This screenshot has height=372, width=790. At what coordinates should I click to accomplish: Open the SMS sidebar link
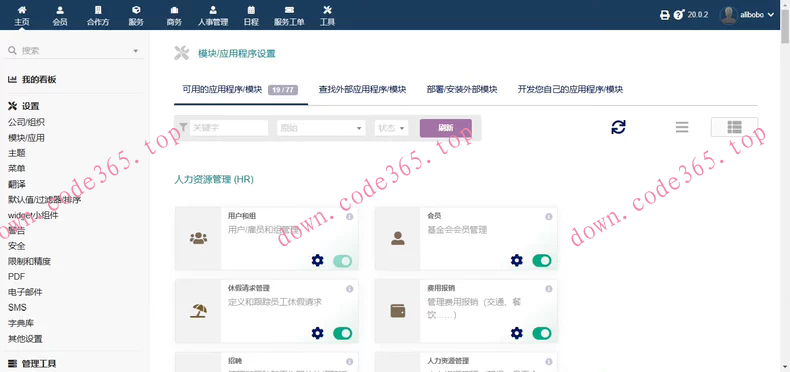pyautogui.click(x=17, y=307)
